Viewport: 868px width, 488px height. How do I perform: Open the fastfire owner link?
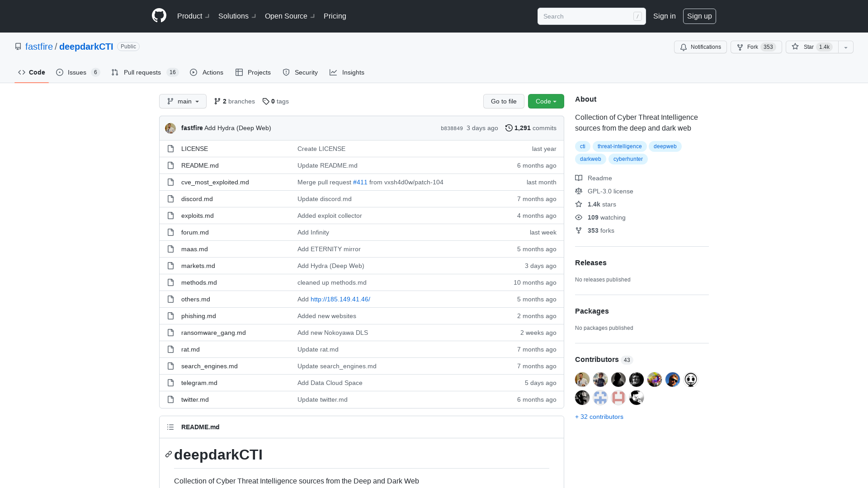point(39,47)
